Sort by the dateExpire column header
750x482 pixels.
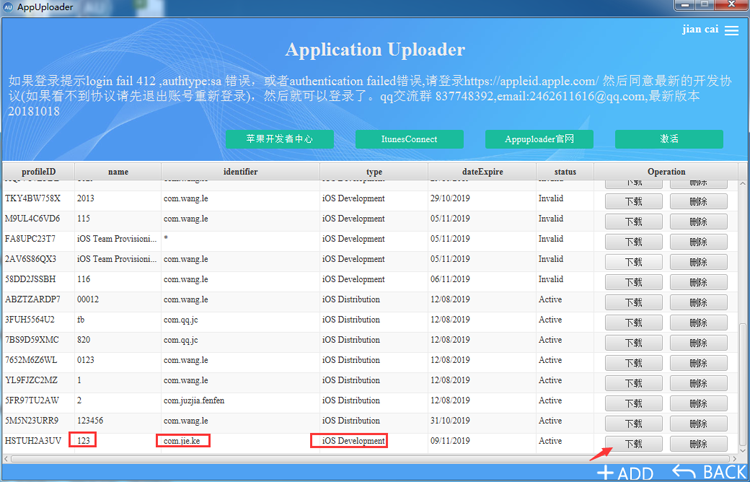tap(482, 172)
